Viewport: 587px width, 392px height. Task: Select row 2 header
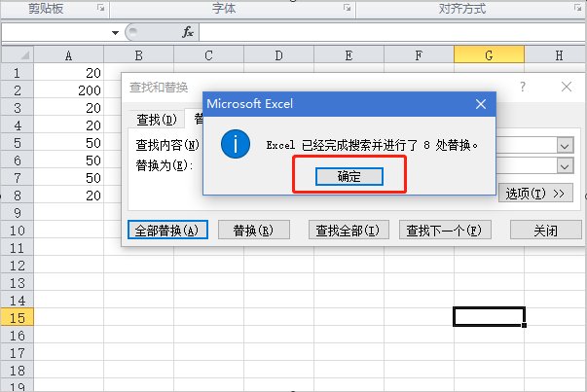tap(18, 90)
